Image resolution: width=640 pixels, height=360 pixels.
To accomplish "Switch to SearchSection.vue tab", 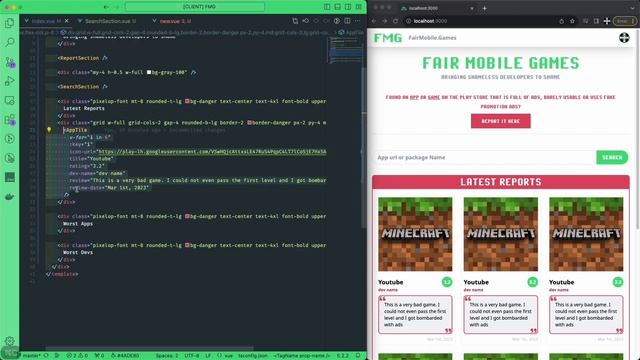I will [107, 21].
